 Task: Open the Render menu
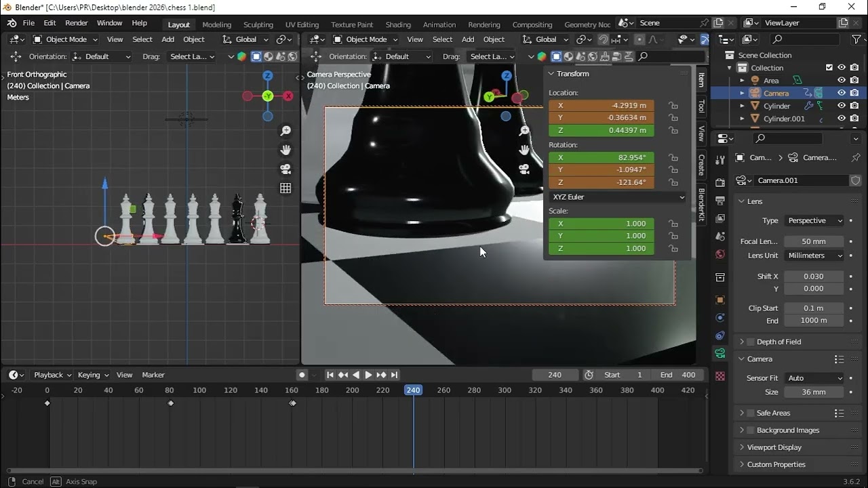point(77,23)
